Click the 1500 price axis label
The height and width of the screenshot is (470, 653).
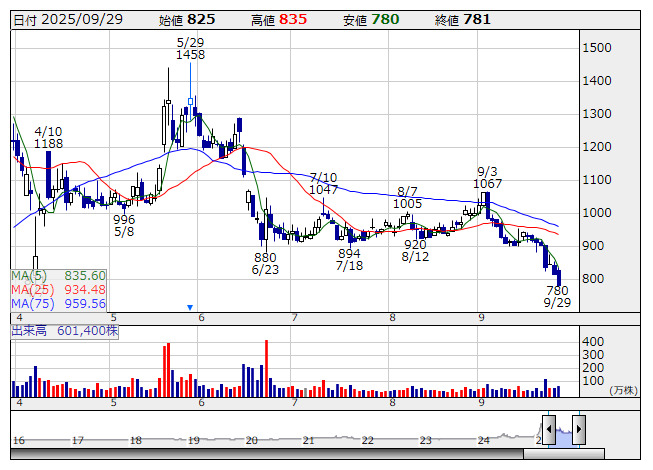point(597,47)
